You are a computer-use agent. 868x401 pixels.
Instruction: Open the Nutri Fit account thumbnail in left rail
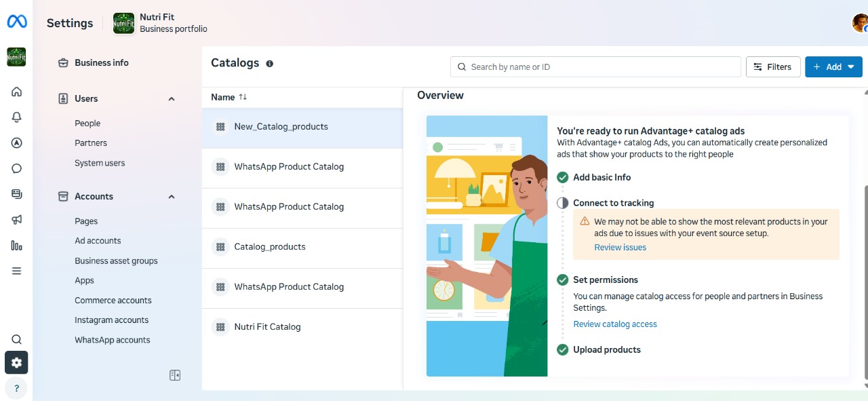coord(16,57)
